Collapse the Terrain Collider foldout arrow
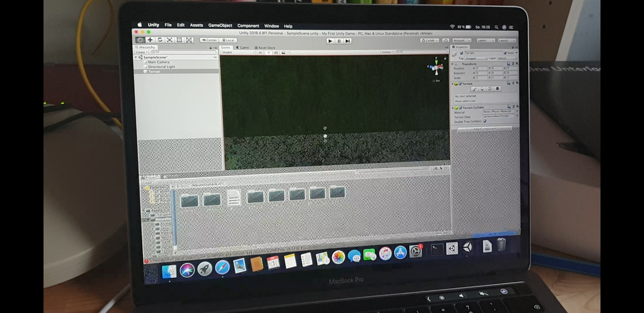This screenshot has height=313, width=644. click(453, 108)
